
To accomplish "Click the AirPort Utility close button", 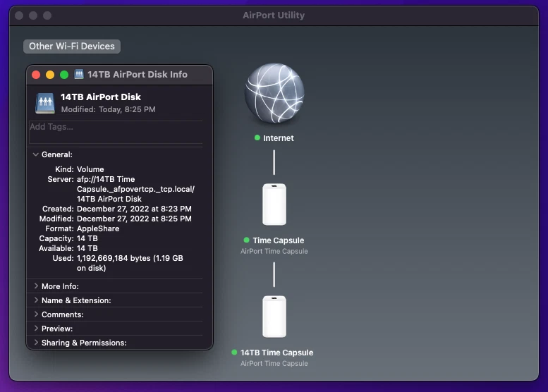I will coord(19,16).
